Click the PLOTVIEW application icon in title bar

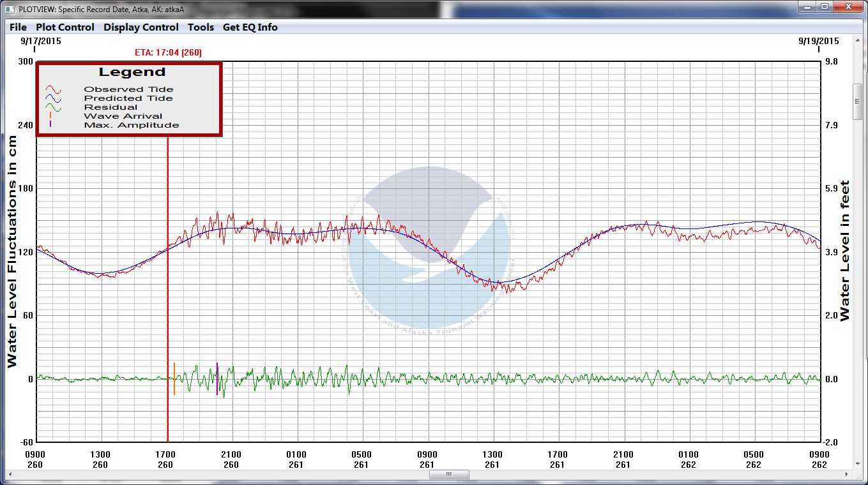coord(10,8)
